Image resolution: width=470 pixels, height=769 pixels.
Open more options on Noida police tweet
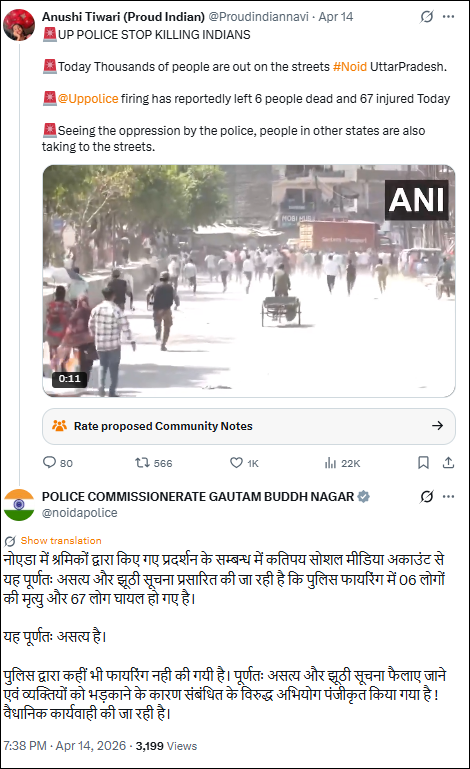click(x=448, y=496)
